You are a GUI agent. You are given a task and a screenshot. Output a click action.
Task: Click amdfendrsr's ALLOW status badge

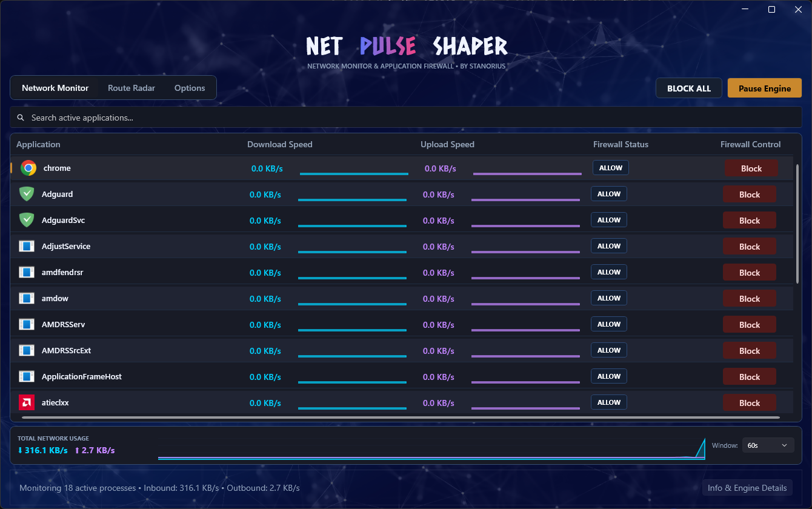coord(609,272)
